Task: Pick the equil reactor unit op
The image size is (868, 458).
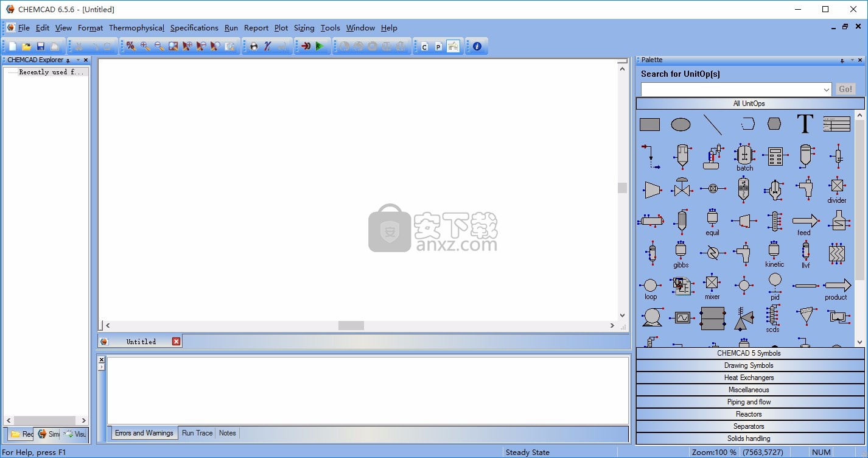Action: tap(712, 222)
